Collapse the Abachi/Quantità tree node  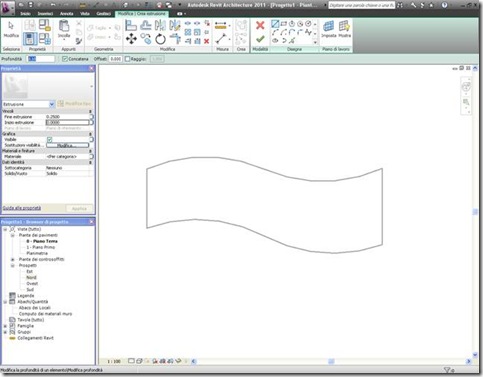pos(5,302)
